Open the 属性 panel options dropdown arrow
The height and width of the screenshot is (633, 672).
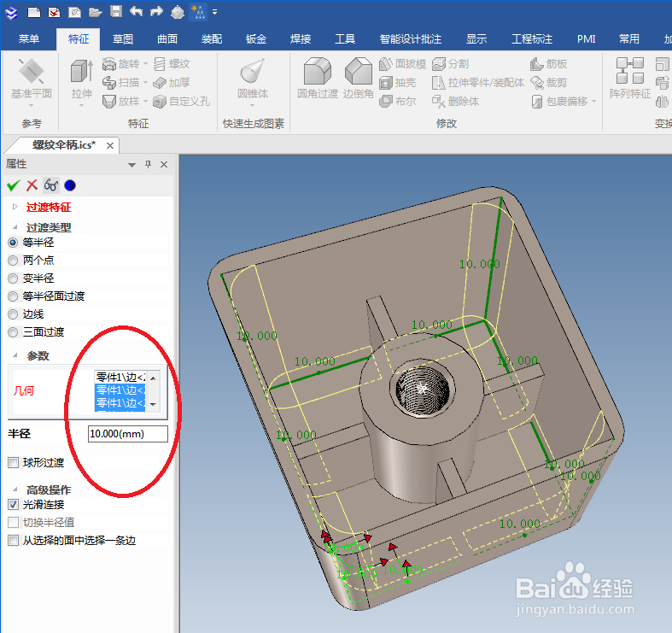(x=131, y=165)
